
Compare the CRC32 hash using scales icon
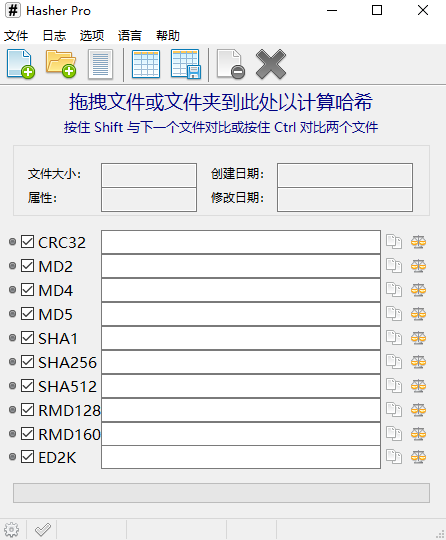pyautogui.click(x=418, y=242)
